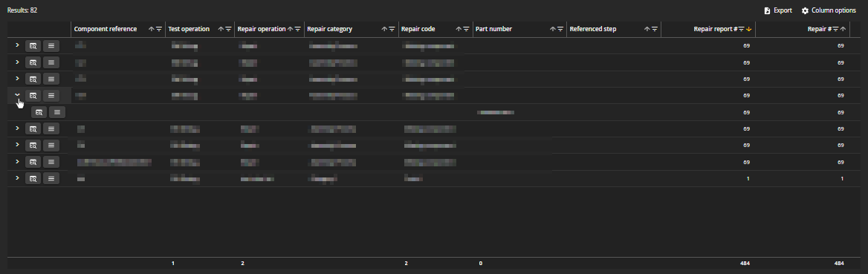Filter the Referenced step column
The image size is (868, 274).
tap(655, 30)
